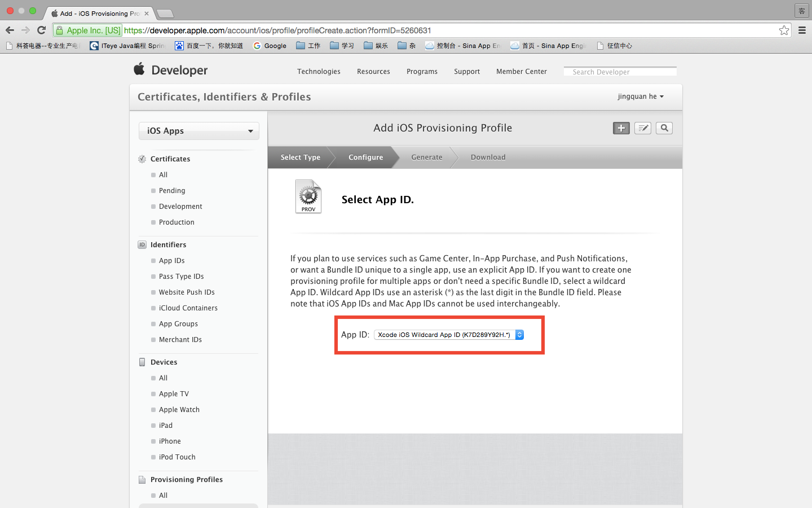Open Website Push IDs
The width and height of the screenshot is (812, 508).
(x=187, y=292)
